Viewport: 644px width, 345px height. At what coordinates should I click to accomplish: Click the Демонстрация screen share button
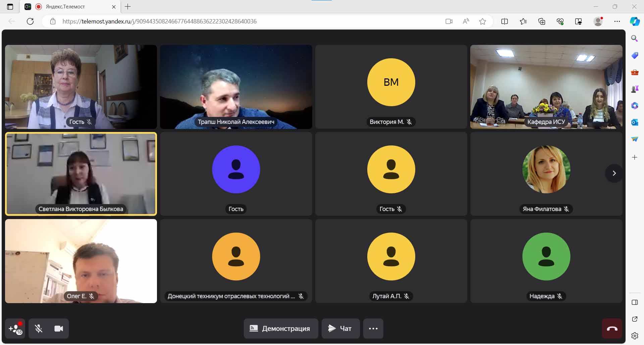click(281, 329)
